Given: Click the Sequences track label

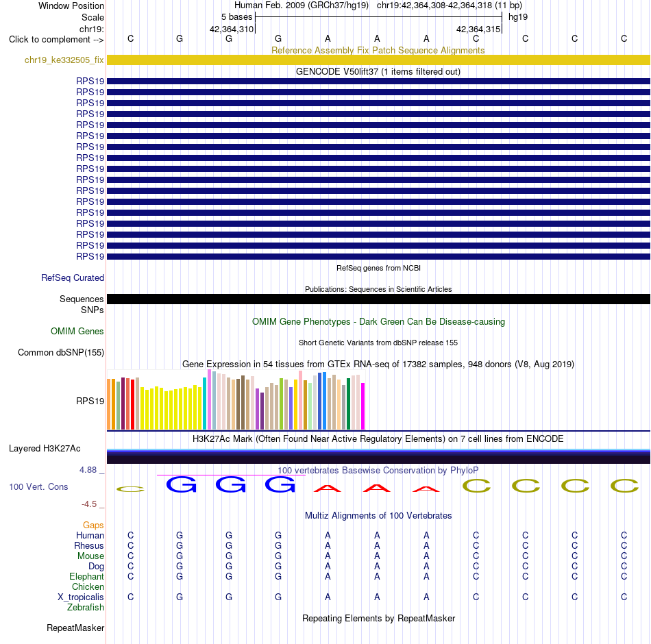Looking at the screenshot, I should click(x=82, y=299).
